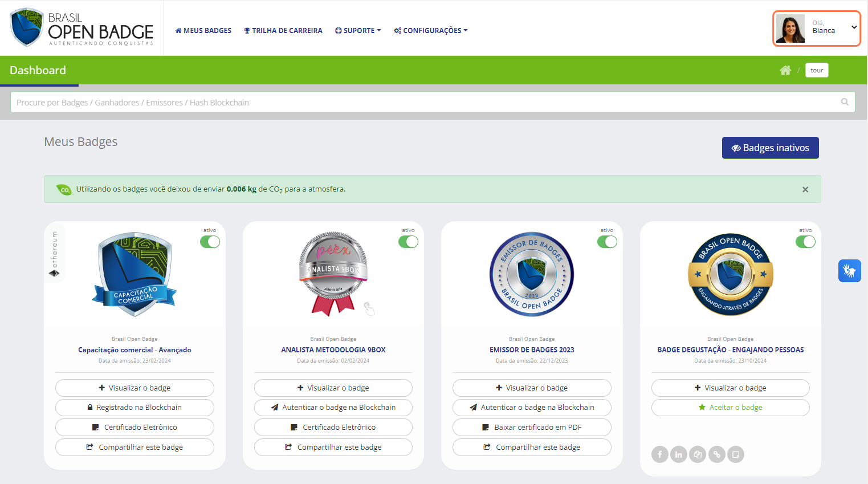Visualizar o badge for Emissor de Badges
This screenshot has width=868, height=484.
click(532, 388)
